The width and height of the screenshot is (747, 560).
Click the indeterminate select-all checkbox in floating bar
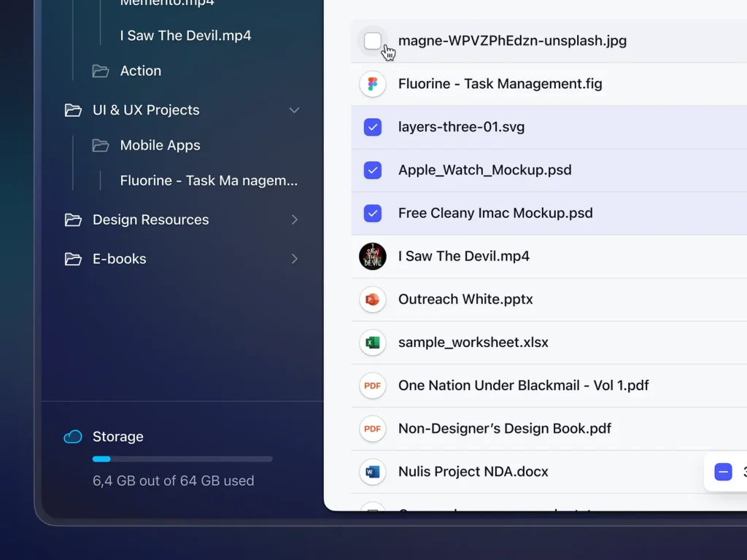(x=723, y=472)
